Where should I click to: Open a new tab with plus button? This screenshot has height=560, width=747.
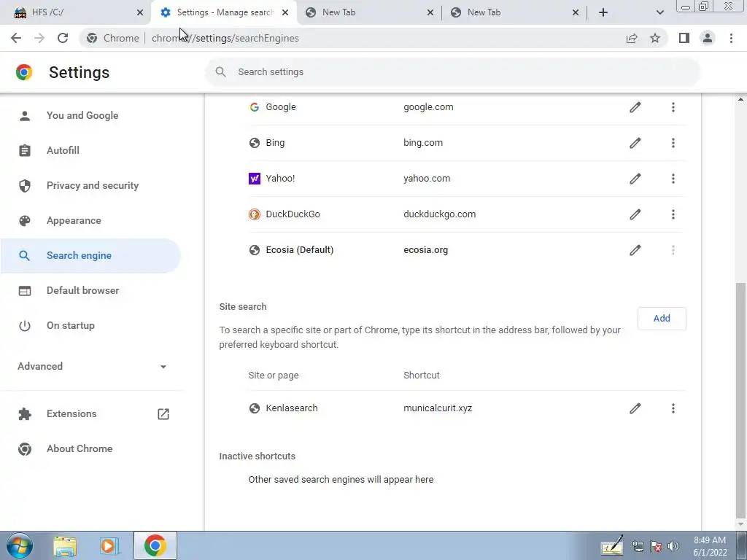coord(603,12)
